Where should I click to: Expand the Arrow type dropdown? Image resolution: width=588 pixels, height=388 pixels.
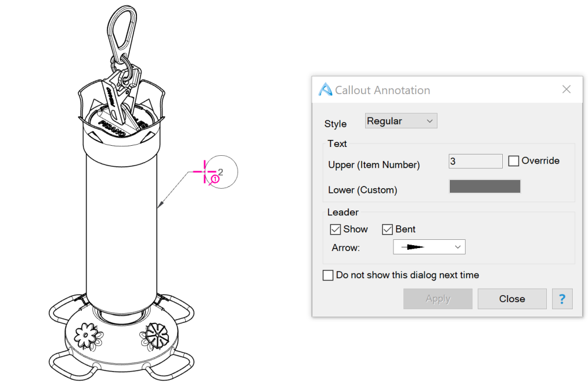429,247
